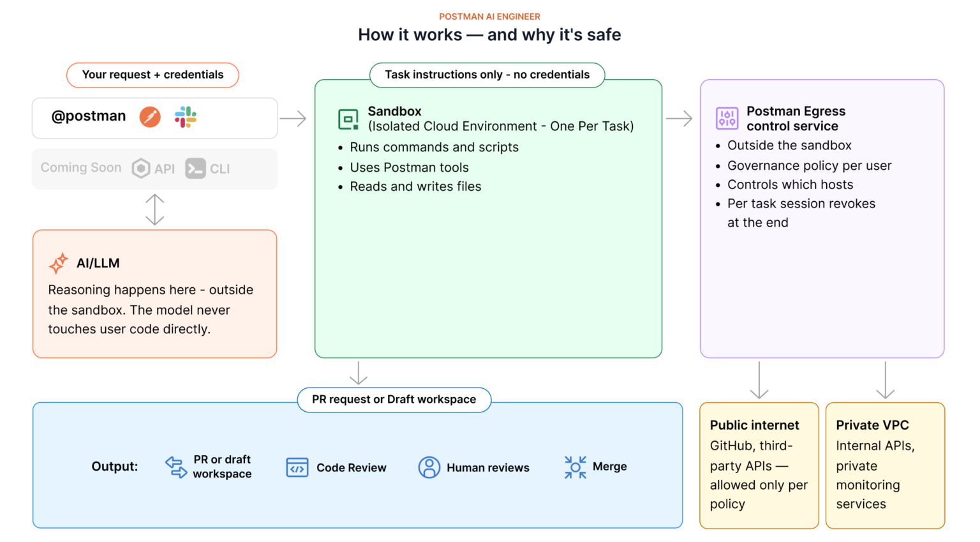This screenshot has width=980, height=542.
Task: Select the "AI/LLM" heading
Action: pyautogui.click(x=98, y=263)
